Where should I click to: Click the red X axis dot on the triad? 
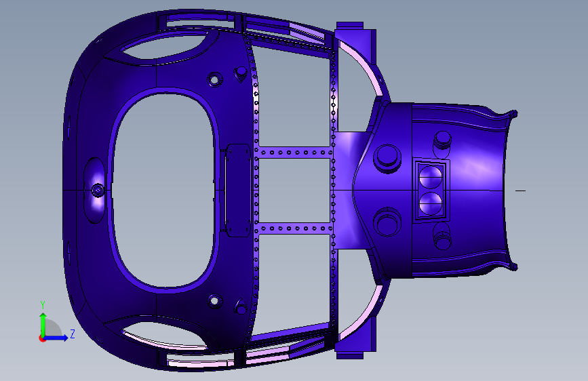coord(42,338)
